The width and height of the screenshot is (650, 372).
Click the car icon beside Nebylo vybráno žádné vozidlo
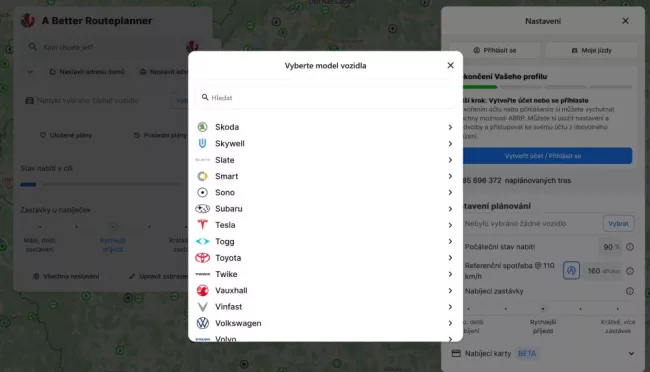pyautogui.click(x=29, y=100)
